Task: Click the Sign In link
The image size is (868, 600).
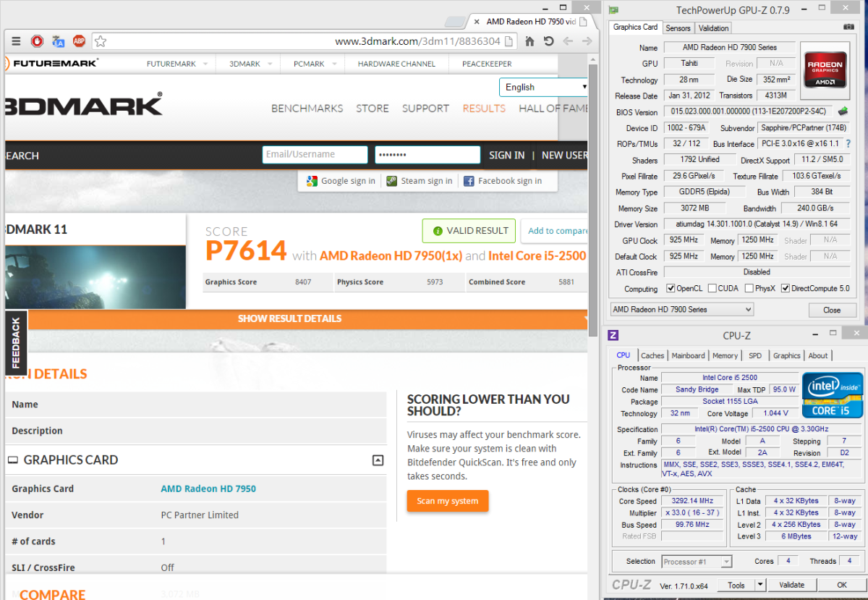Action: pyautogui.click(x=506, y=155)
